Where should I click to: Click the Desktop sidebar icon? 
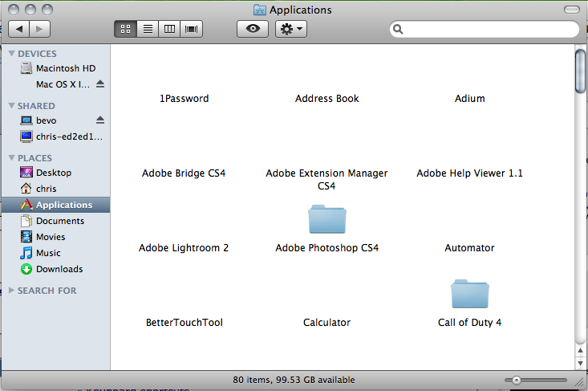26,173
